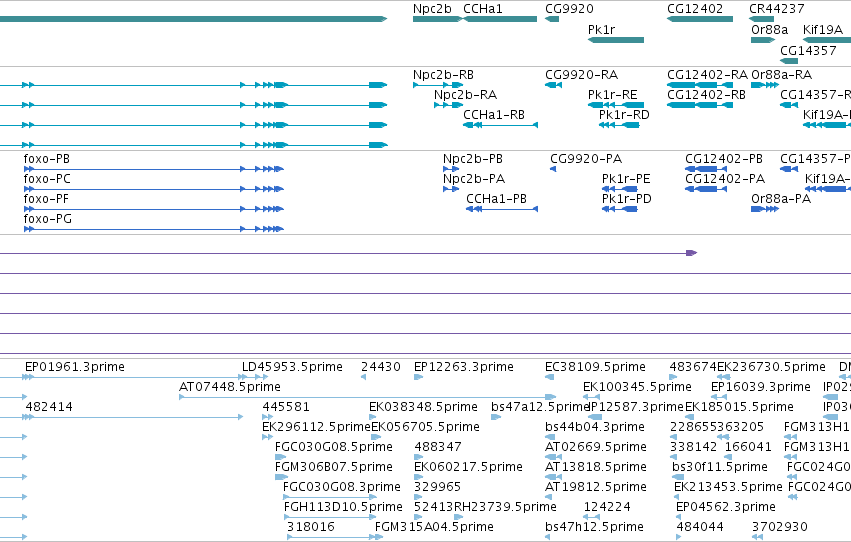Select cDNA AT07448.5prime label
Image resolution: width=851 pixels, height=542 pixels.
point(230,387)
